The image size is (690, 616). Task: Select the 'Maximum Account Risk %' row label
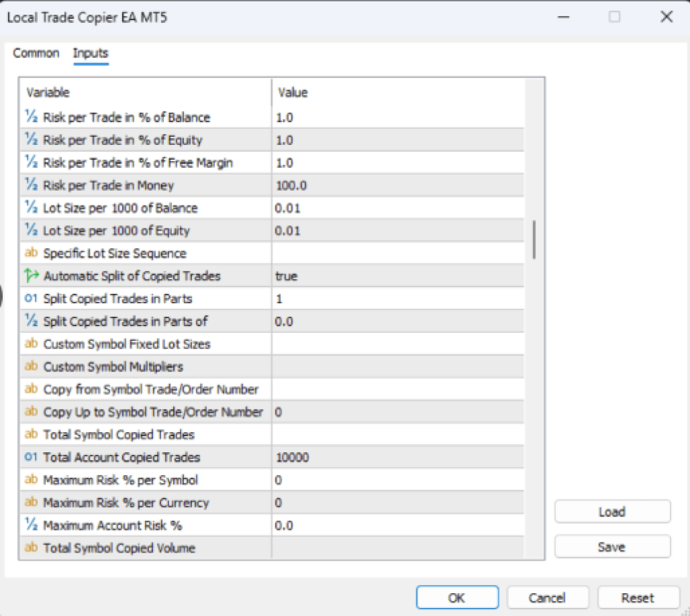[113, 526]
